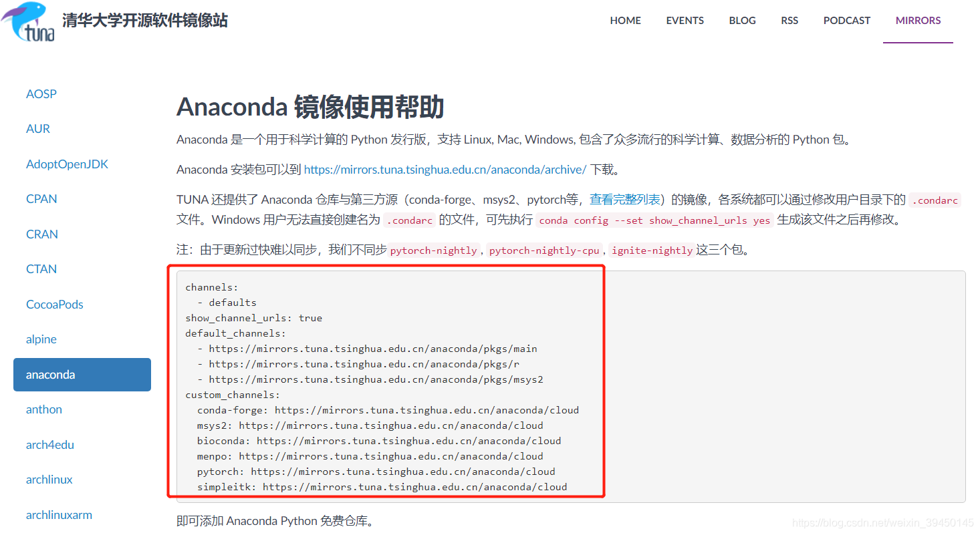Click the menpo channel line
The width and height of the screenshot is (980, 535).
[370, 456]
